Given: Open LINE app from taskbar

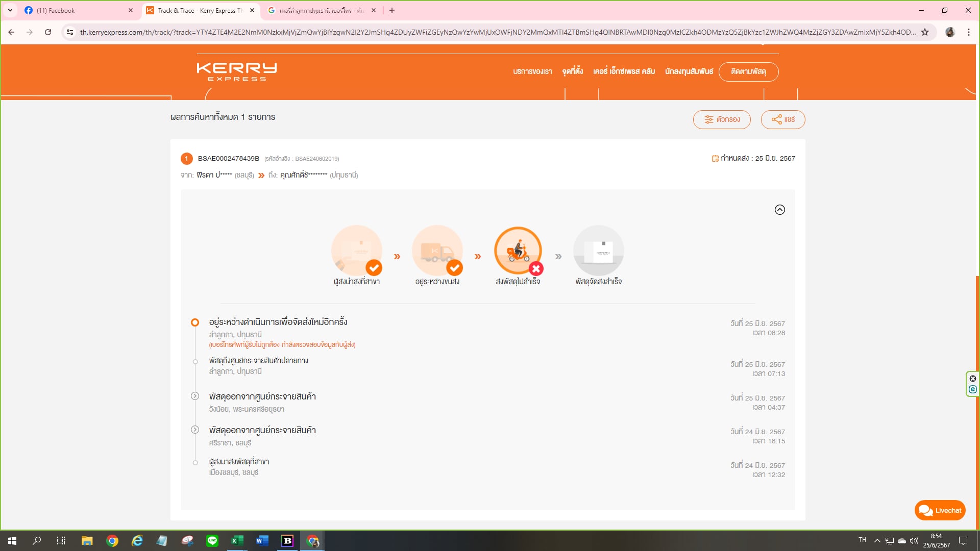Looking at the screenshot, I should [212, 541].
